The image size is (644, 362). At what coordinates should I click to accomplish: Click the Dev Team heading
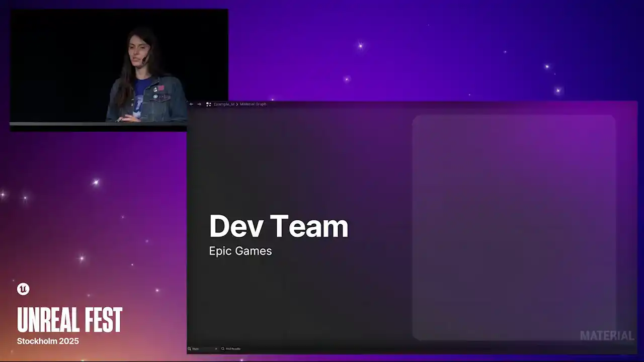click(x=278, y=226)
